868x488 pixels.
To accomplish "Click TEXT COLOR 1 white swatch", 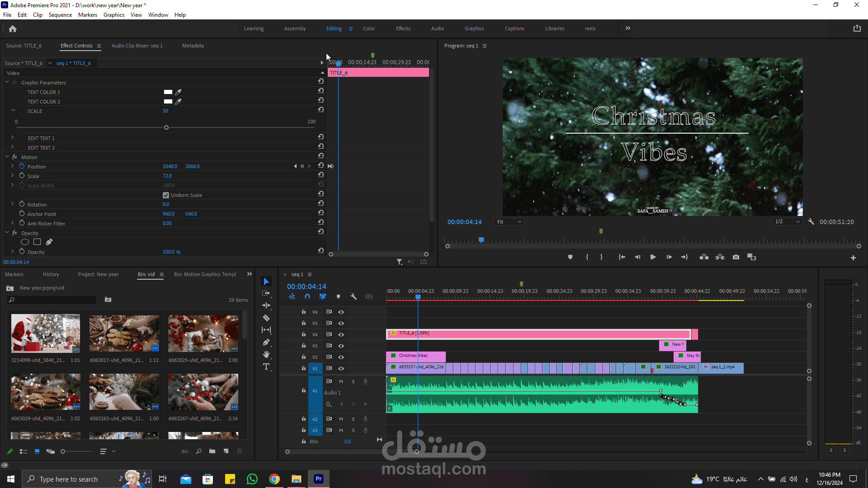I will 168,92.
